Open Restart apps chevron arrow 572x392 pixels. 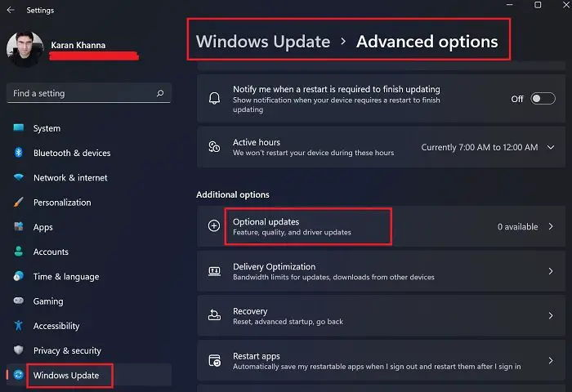tap(551, 361)
